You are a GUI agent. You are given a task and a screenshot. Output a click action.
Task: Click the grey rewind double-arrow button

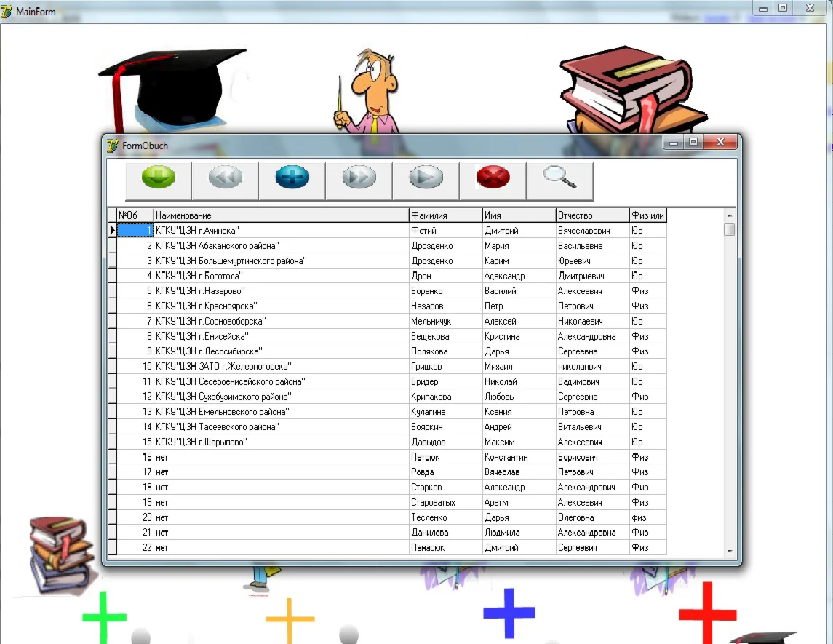tap(226, 180)
